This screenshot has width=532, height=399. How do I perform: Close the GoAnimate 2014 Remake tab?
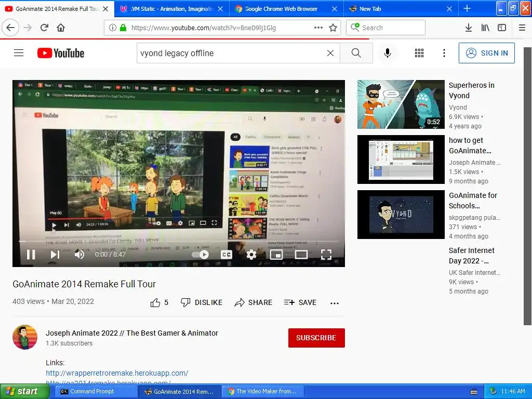(105, 9)
